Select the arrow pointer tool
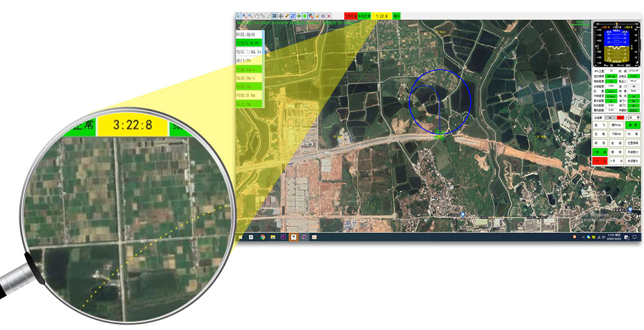644x330 pixels. [238, 16]
